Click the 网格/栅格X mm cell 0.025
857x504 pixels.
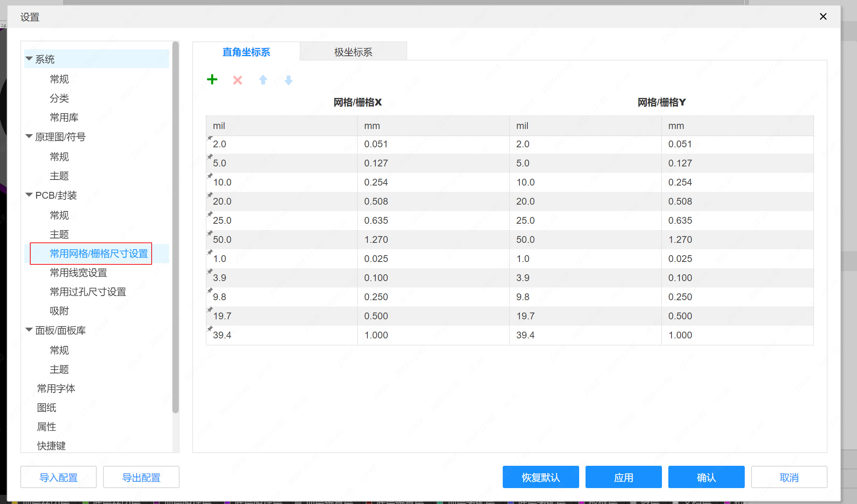[x=433, y=259]
